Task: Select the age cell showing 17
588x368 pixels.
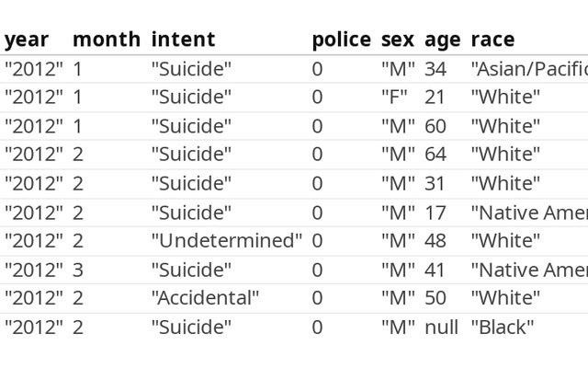Action: tap(435, 213)
